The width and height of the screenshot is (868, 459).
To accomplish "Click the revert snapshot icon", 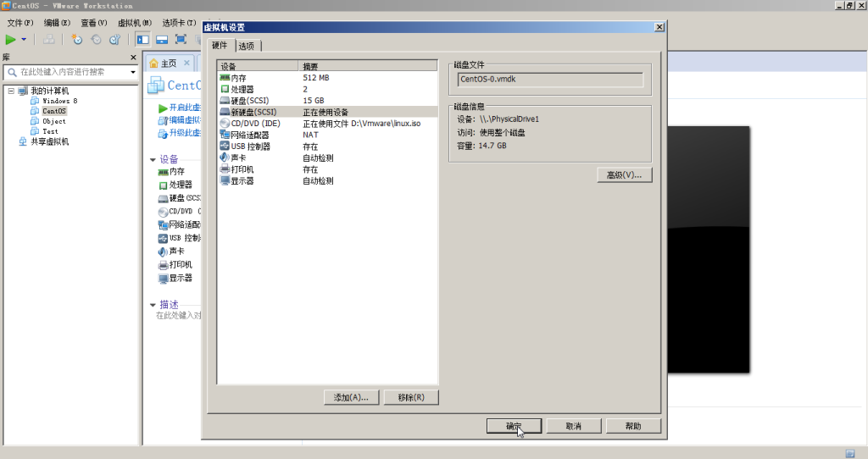I will coord(96,39).
